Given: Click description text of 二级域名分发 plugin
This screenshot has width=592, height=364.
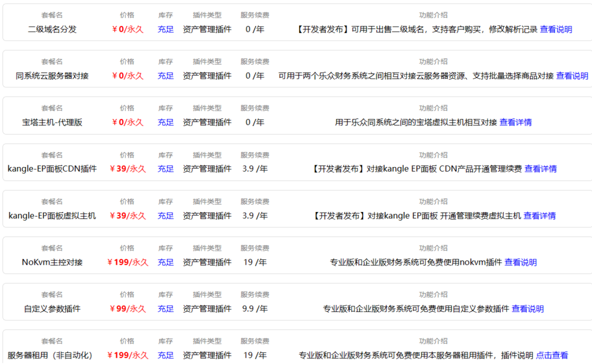Looking at the screenshot, I should (416, 29).
